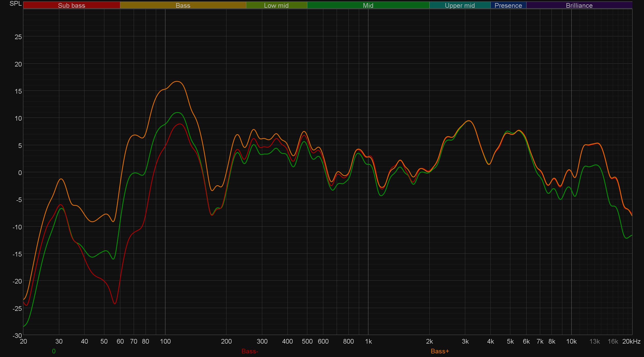Select the Mid band header

(x=368, y=5)
